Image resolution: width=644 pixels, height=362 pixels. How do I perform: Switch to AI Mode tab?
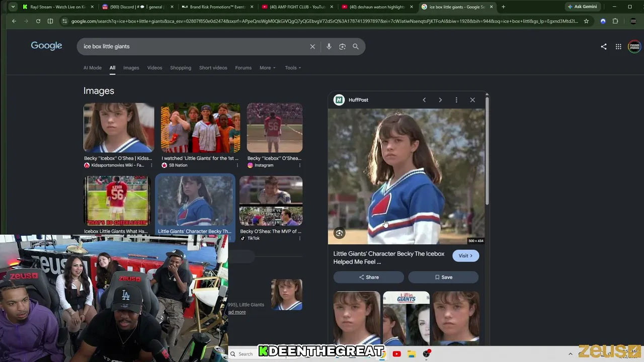click(93, 68)
